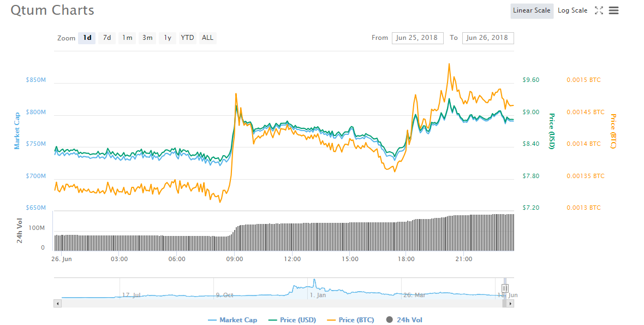Select the YTD zoom range
The width and height of the screenshot is (644, 325).
[x=187, y=38]
